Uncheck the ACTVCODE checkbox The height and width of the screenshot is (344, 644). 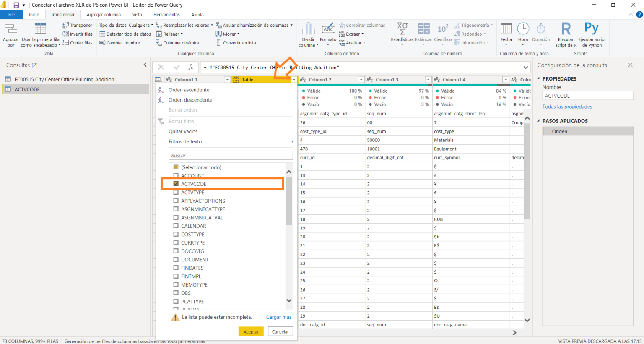point(176,184)
